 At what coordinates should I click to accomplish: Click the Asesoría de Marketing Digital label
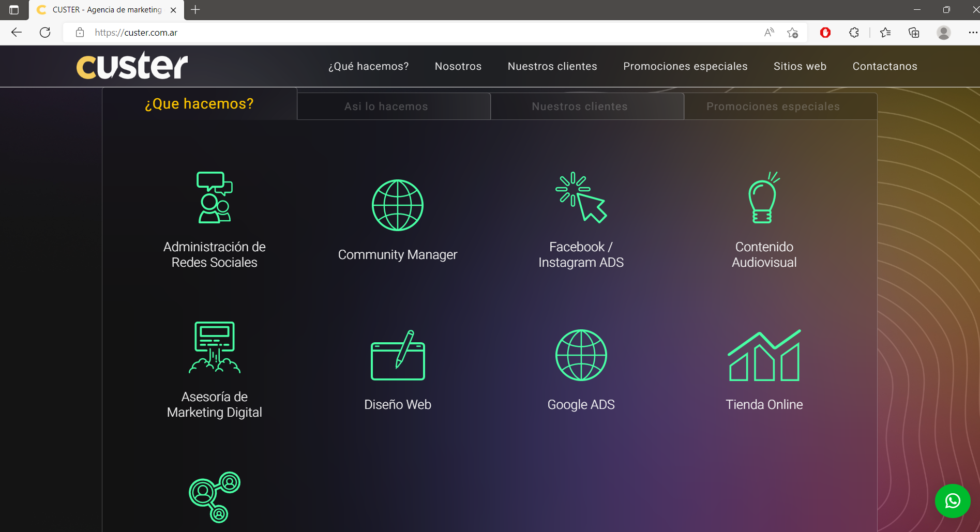(x=215, y=404)
